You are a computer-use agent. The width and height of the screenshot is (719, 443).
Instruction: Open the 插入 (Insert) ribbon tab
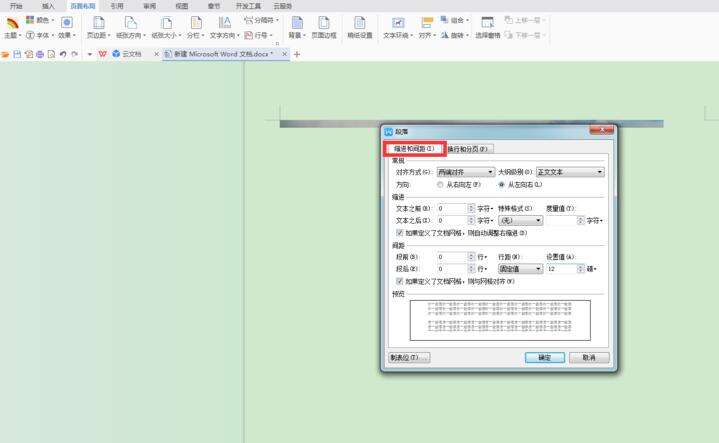coord(48,6)
